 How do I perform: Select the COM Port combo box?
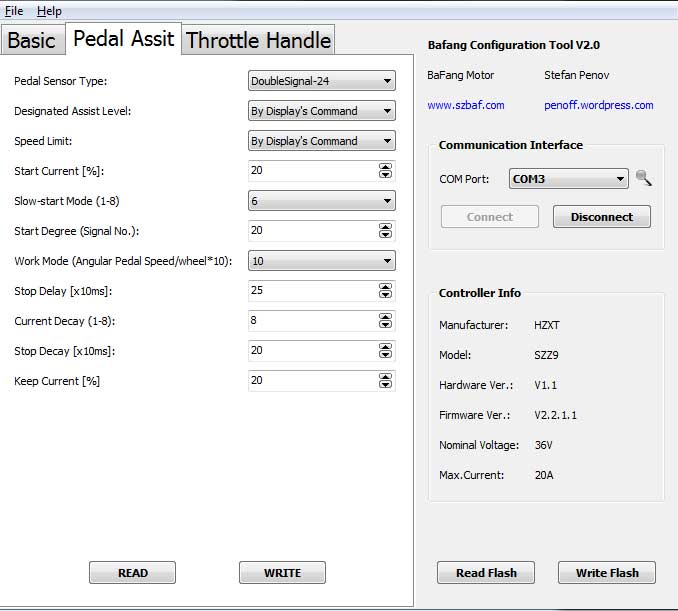[x=568, y=179]
